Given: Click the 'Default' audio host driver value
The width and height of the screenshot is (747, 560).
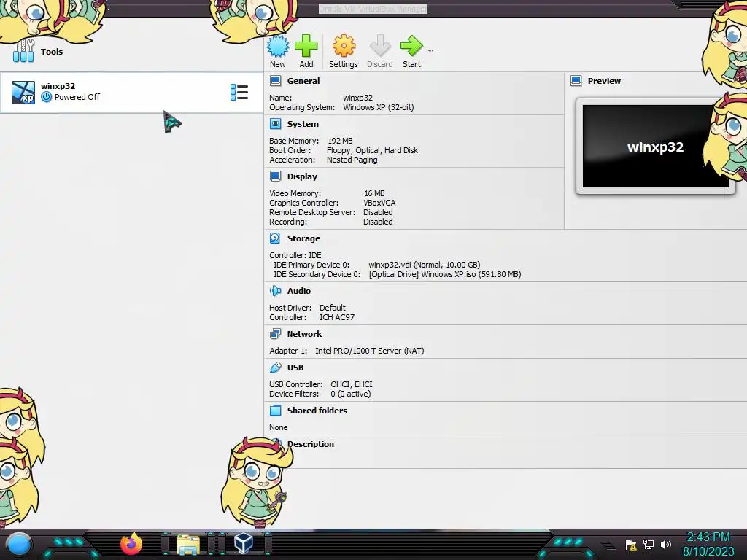Looking at the screenshot, I should (x=333, y=308).
